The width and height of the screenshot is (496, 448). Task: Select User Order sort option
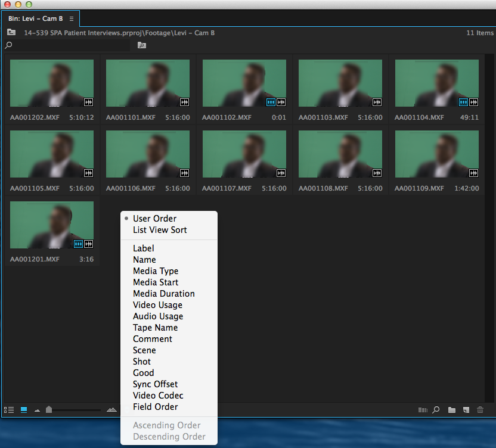click(x=169, y=219)
